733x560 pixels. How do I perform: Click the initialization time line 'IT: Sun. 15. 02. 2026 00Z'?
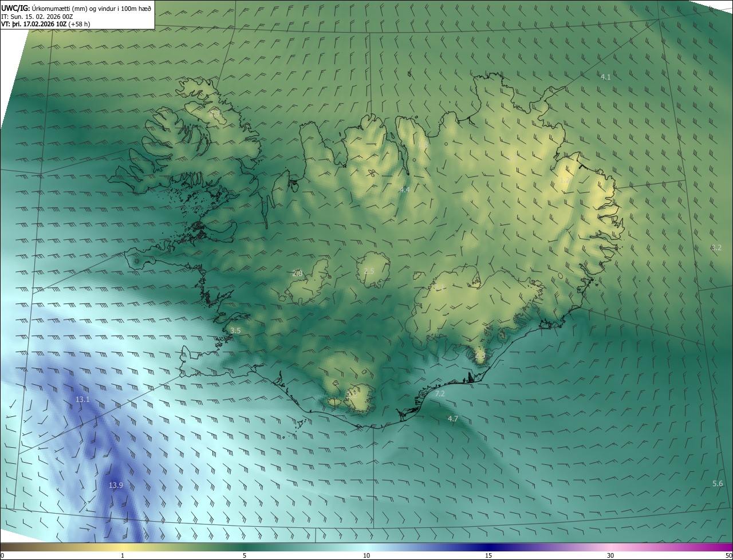37,17
